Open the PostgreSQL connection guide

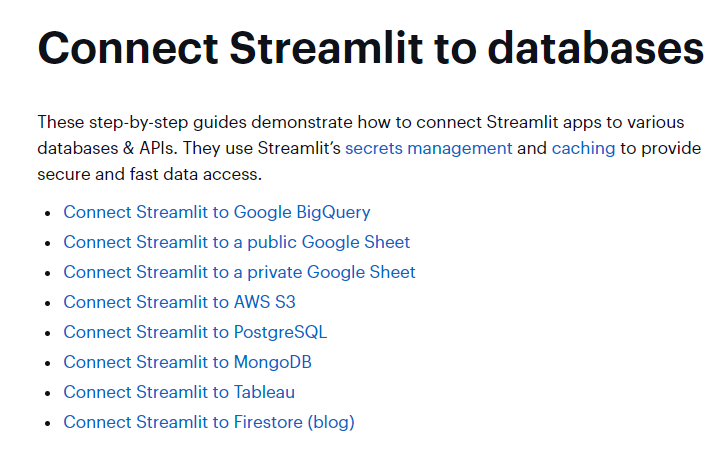click(x=195, y=332)
